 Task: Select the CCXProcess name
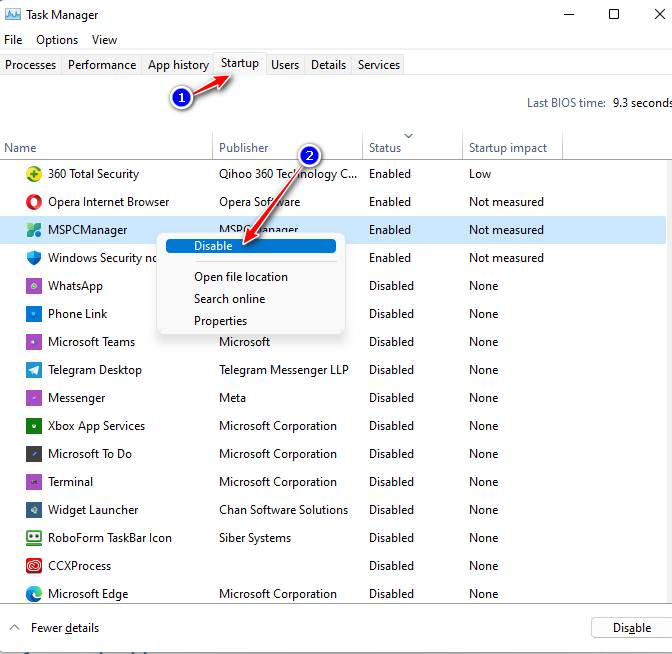[x=79, y=566]
